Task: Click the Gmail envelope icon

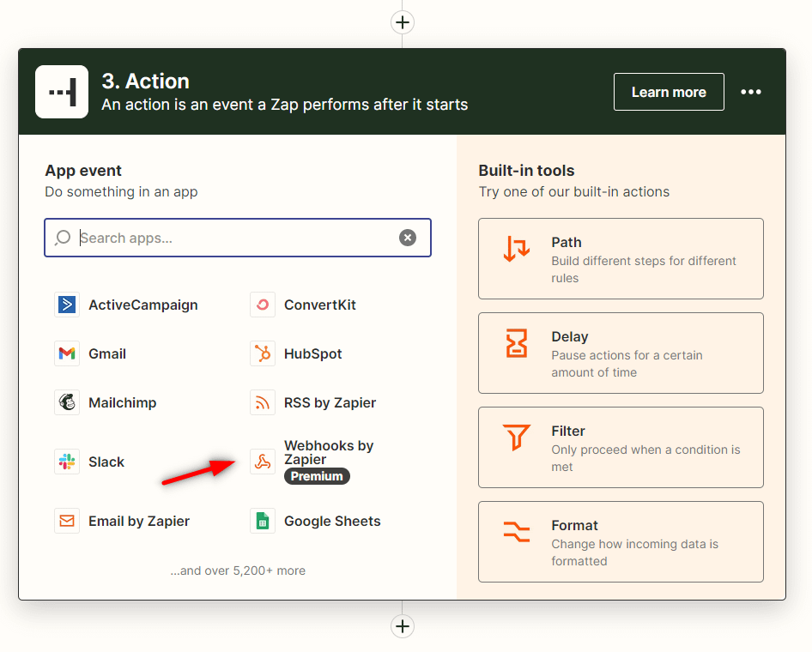Action: (x=67, y=353)
